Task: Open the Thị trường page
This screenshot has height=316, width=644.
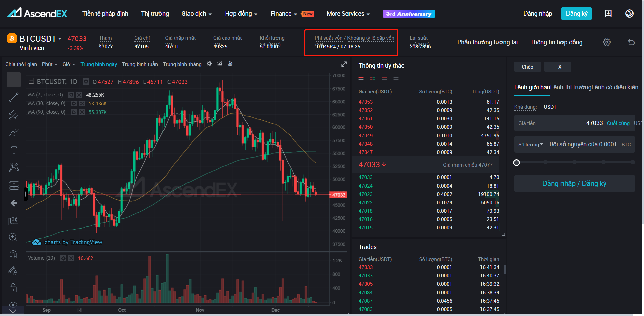Action: (155, 14)
